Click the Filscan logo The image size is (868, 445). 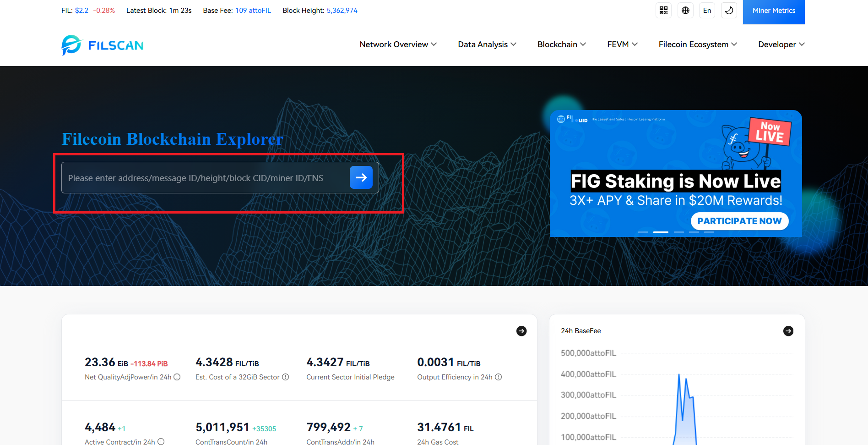(x=103, y=45)
